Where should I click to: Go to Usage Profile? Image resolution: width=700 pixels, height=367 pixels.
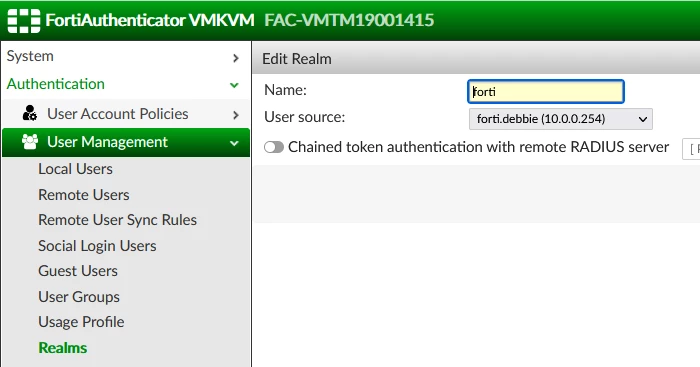(x=81, y=322)
